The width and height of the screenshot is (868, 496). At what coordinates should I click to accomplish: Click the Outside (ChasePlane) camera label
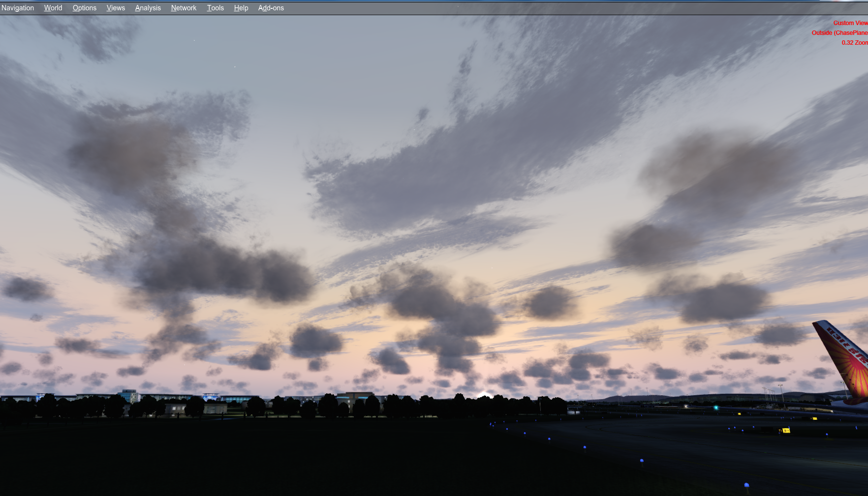[x=839, y=33]
